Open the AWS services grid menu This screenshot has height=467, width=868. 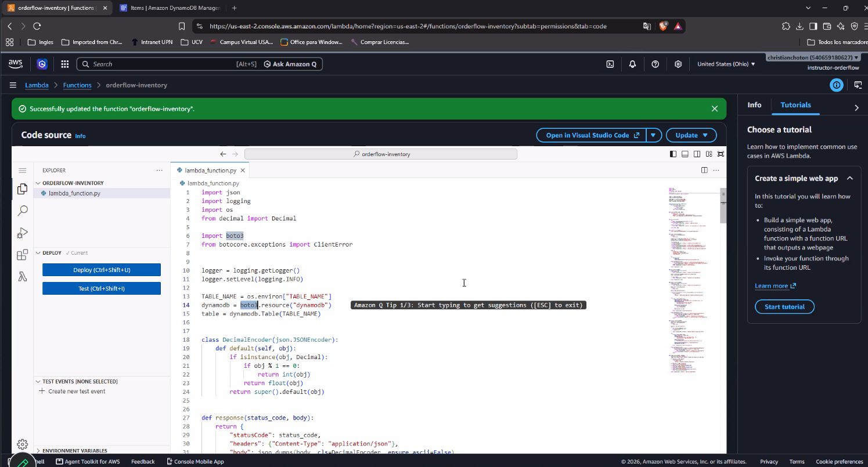pos(65,64)
